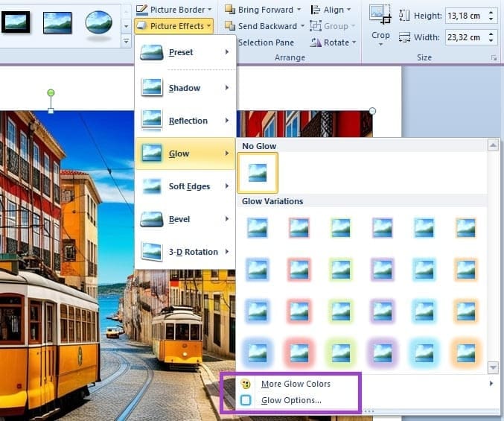This screenshot has height=421, width=504.
Task: Apply aqua glow in third variations row
Action: tap(424, 311)
